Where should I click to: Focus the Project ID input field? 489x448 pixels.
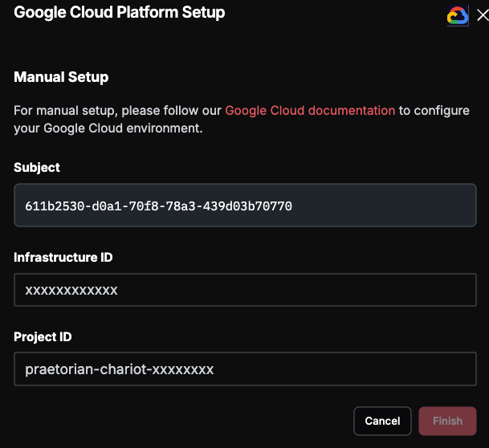[x=245, y=369]
